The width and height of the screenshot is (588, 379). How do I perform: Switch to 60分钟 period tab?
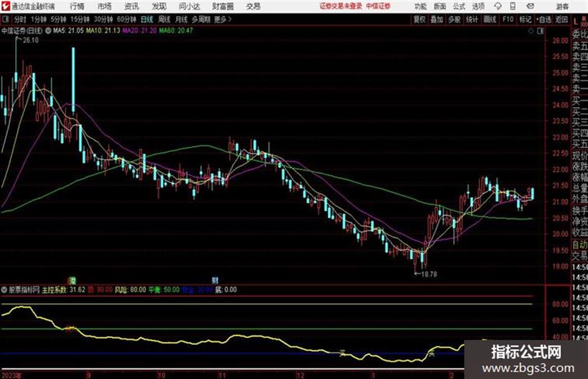coord(127,19)
